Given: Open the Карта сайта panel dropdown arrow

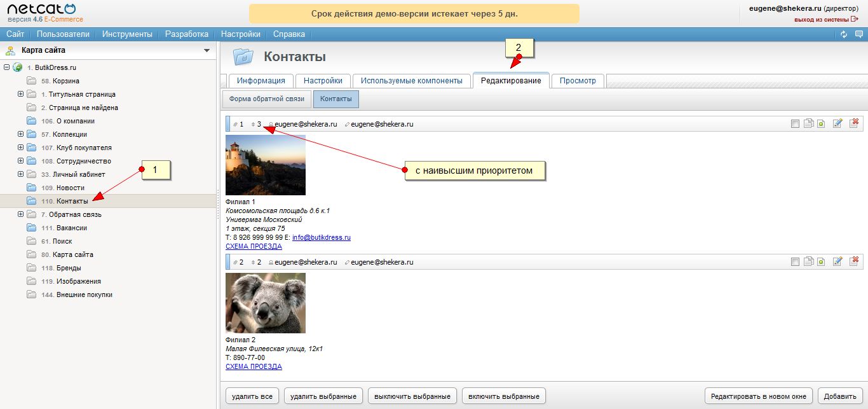Looking at the screenshot, I should coord(207,50).
